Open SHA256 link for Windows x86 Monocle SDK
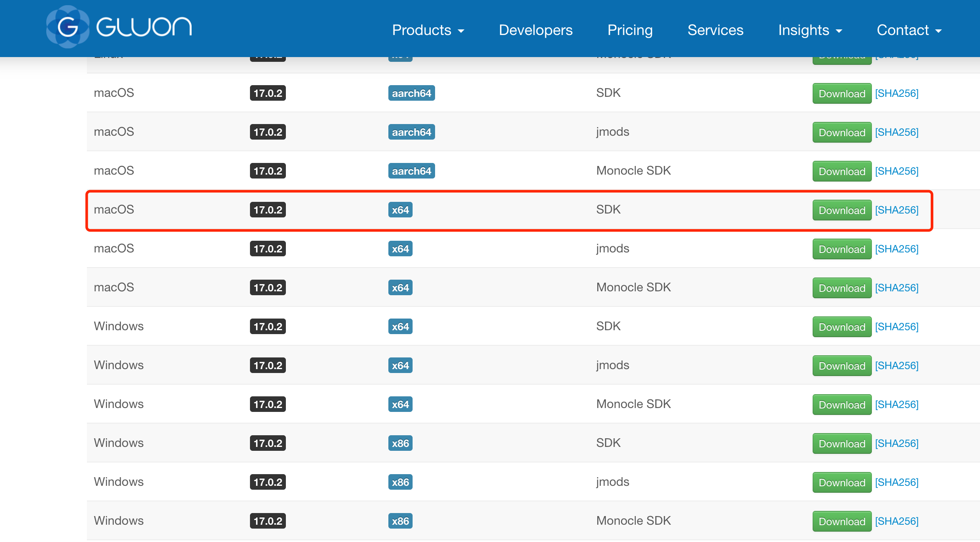Image resolution: width=980 pixels, height=542 pixels. [897, 521]
